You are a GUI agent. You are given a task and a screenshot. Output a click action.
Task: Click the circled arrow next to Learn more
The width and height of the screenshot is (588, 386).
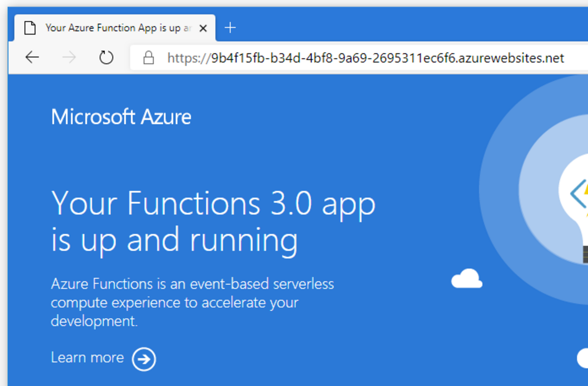[144, 359]
